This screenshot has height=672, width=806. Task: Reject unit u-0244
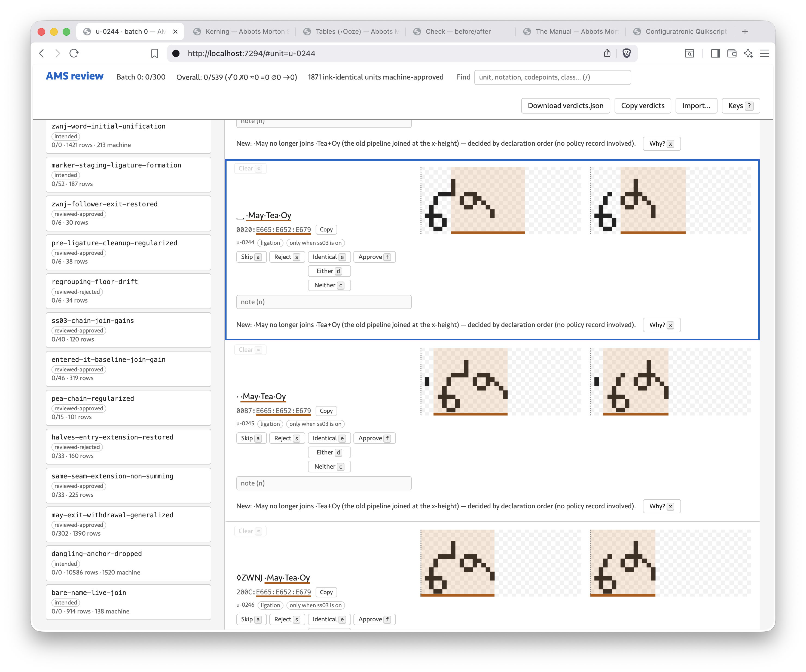[287, 257]
